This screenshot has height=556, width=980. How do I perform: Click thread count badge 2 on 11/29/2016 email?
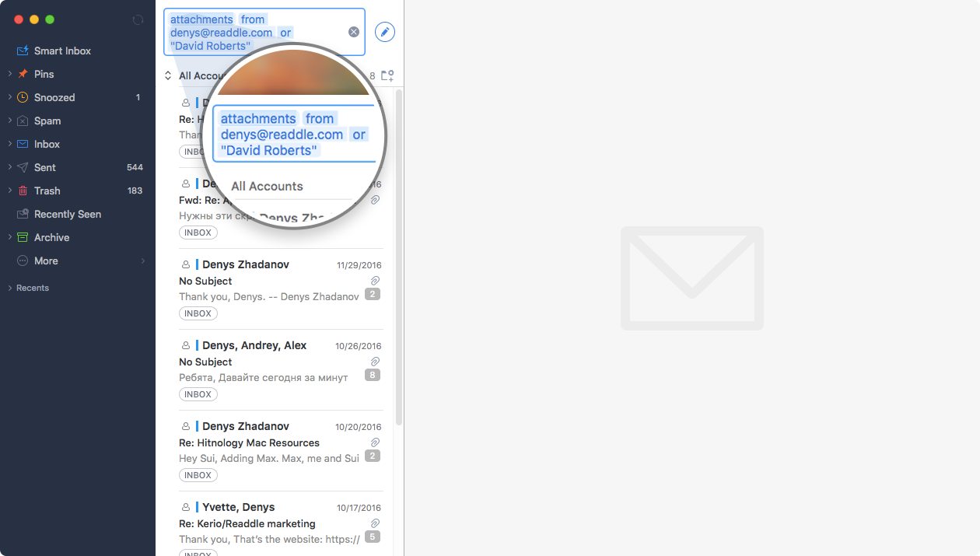(373, 295)
